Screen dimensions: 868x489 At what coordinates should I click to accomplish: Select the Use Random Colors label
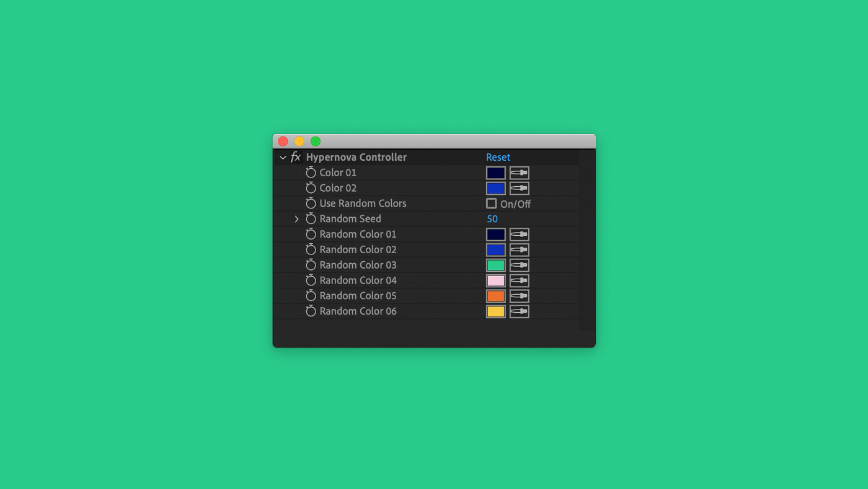[363, 203]
